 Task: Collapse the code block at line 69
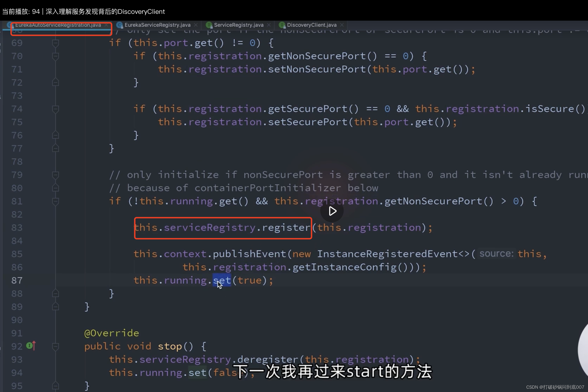(56, 43)
